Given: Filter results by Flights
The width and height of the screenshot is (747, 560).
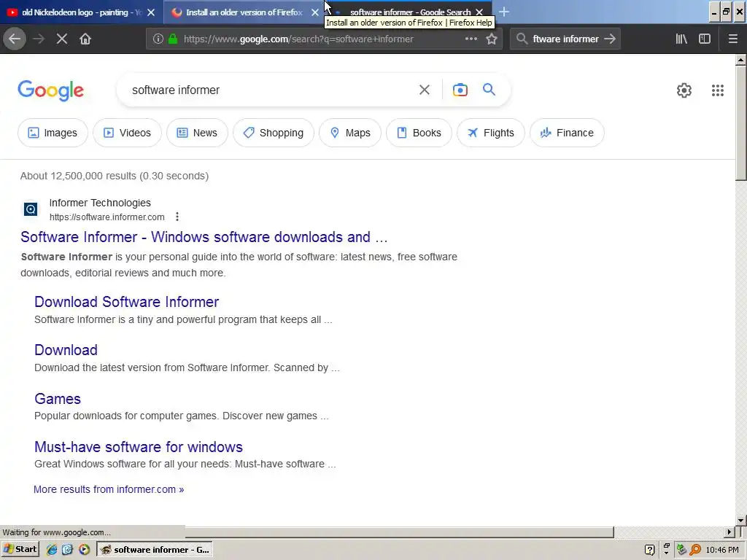Looking at the screenshot, I should click(x=491, y=133).
